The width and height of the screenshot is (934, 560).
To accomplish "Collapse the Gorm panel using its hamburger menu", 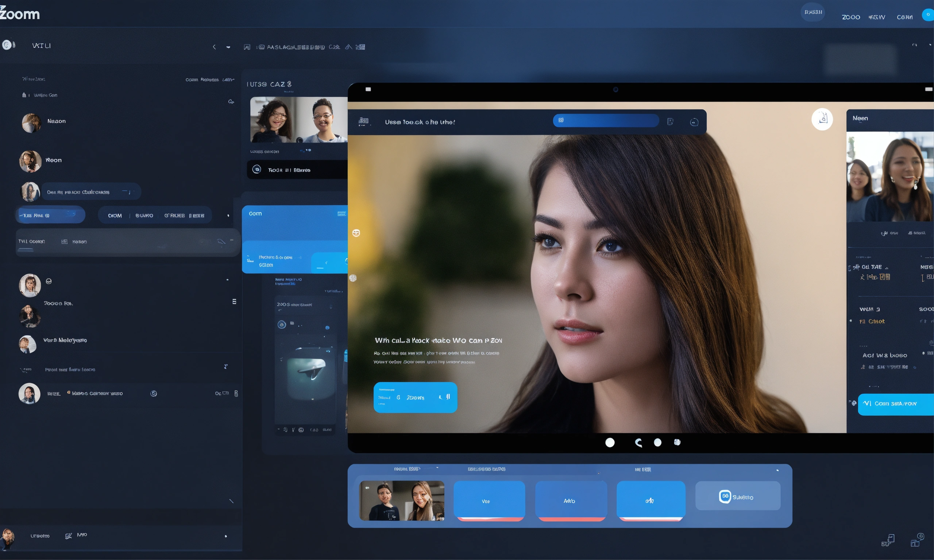I will point(341,214).
